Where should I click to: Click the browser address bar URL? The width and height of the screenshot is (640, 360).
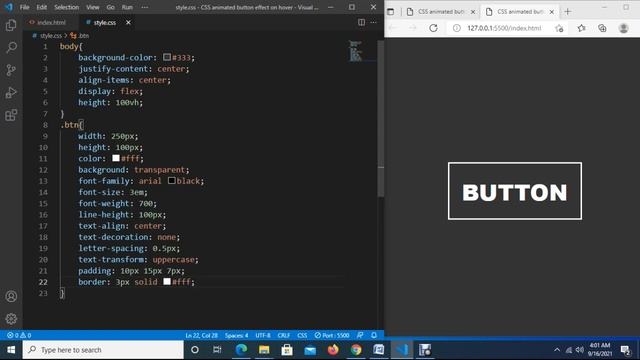[x=504, y=28]
